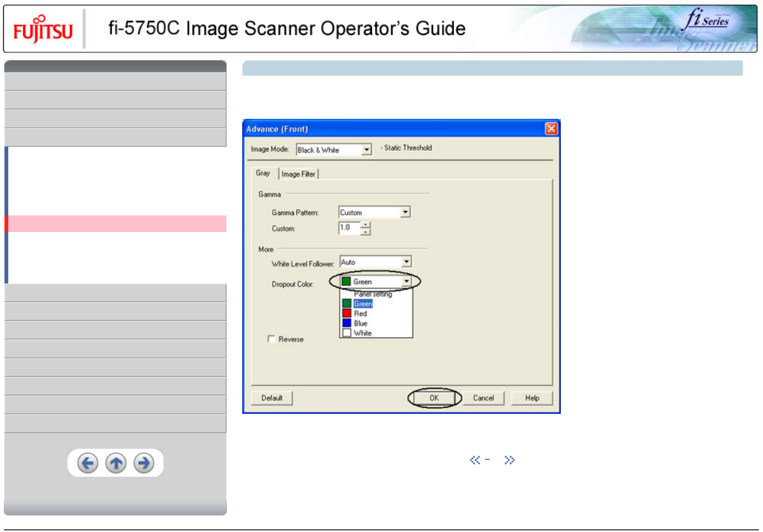Switch to the Image Filter tab
763x532 pixels.
298,174
